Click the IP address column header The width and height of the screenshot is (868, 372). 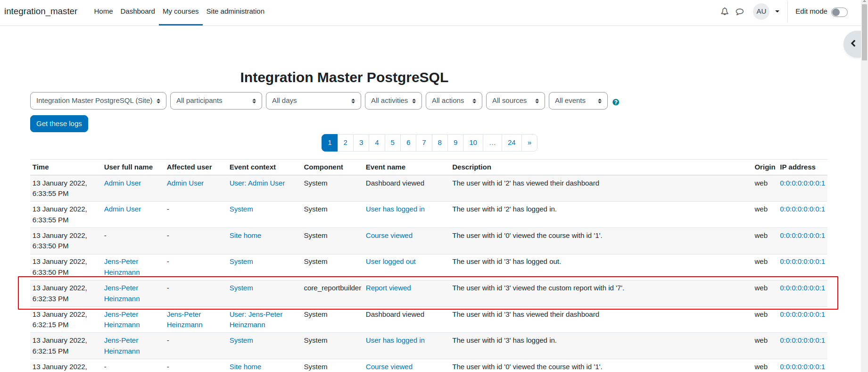(798, 167)
